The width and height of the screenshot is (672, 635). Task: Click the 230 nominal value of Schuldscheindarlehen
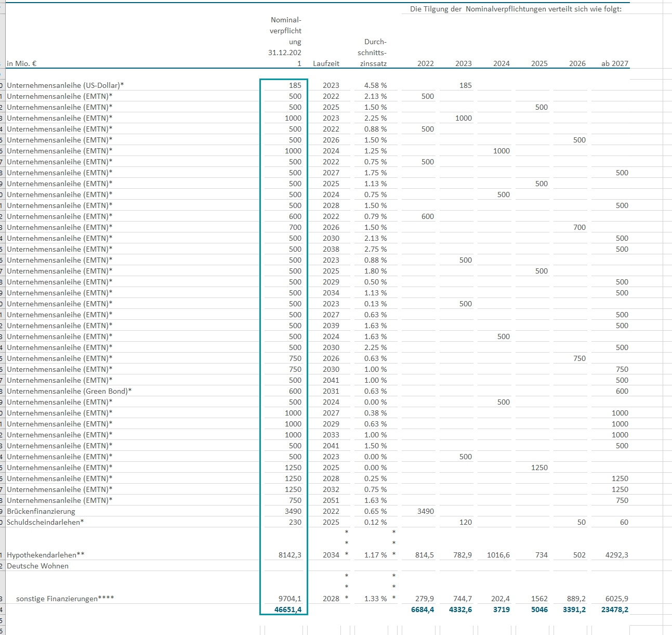[295, 522]
